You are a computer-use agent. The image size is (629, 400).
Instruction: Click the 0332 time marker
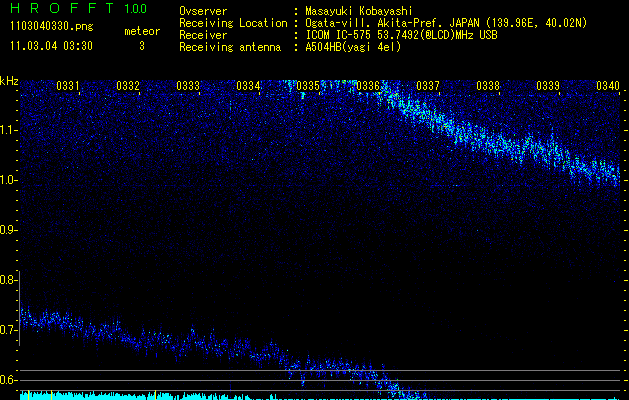coord(128,86)
